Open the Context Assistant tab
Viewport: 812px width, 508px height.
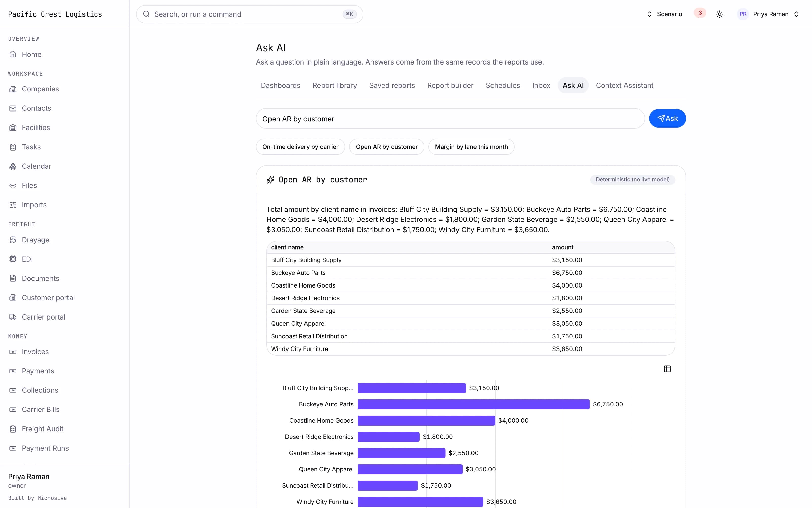[624, 85]
